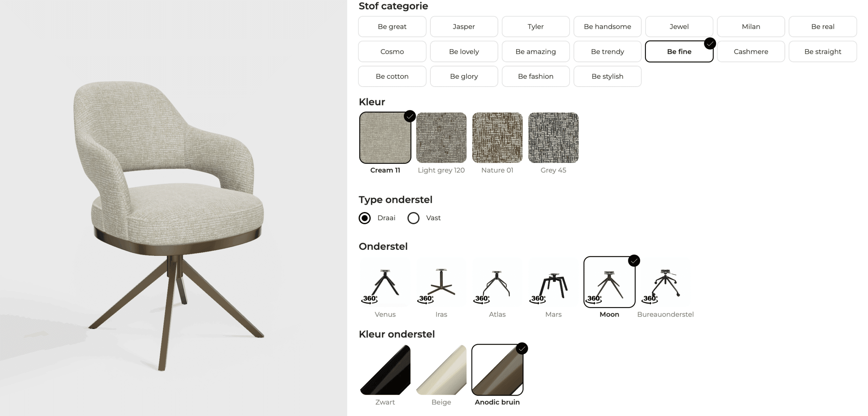868x416 pixels.
Task: Choose the Light grey 120 fabric swatch
Action: tap(441, 138)
